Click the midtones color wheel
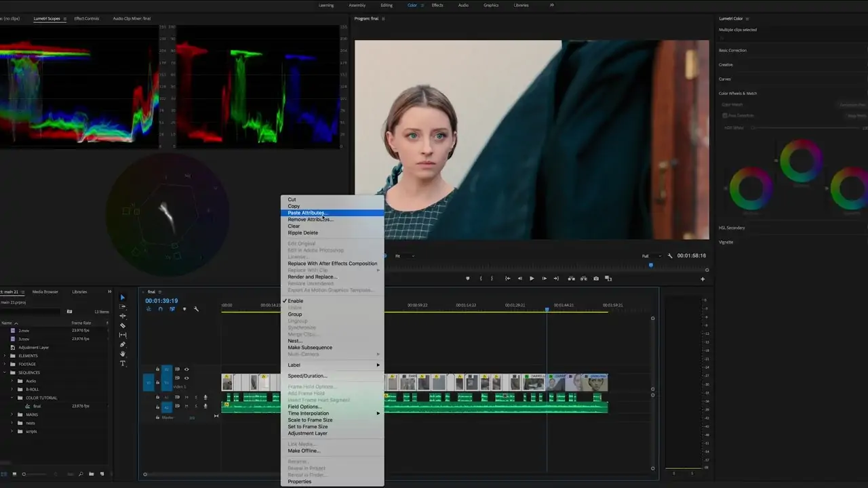The image size is (868, 488). click(801, 161)
